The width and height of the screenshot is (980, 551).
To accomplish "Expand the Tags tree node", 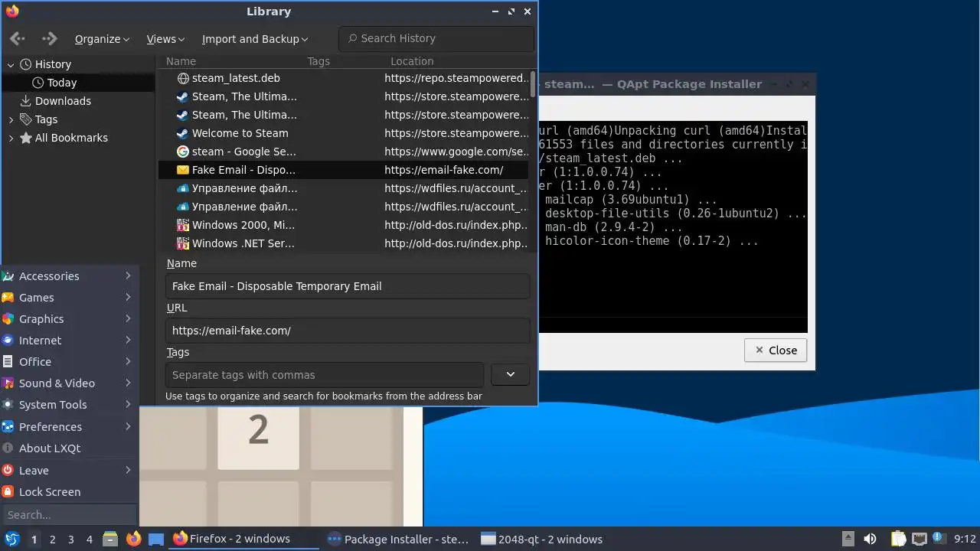I will click(11, 119).
